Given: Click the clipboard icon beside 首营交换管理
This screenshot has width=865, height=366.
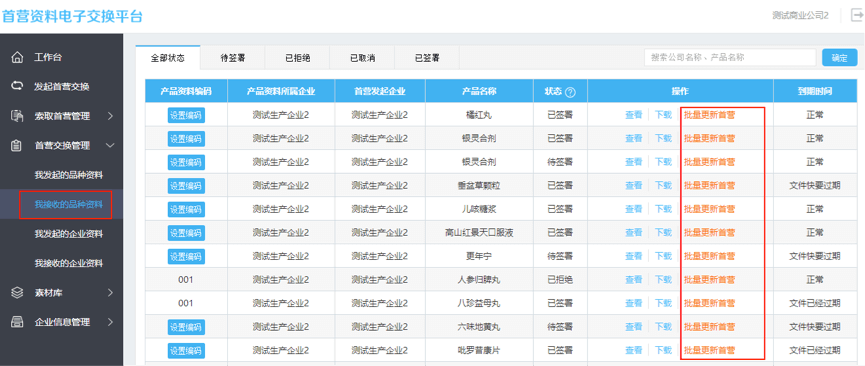Looking at the screenshot, I should pos(18,146).
